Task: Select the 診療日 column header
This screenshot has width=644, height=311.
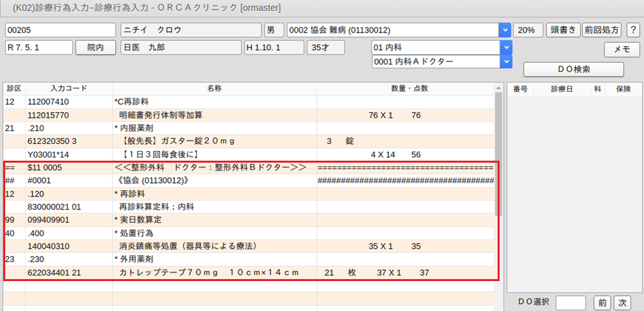Action: pos(561,88)
